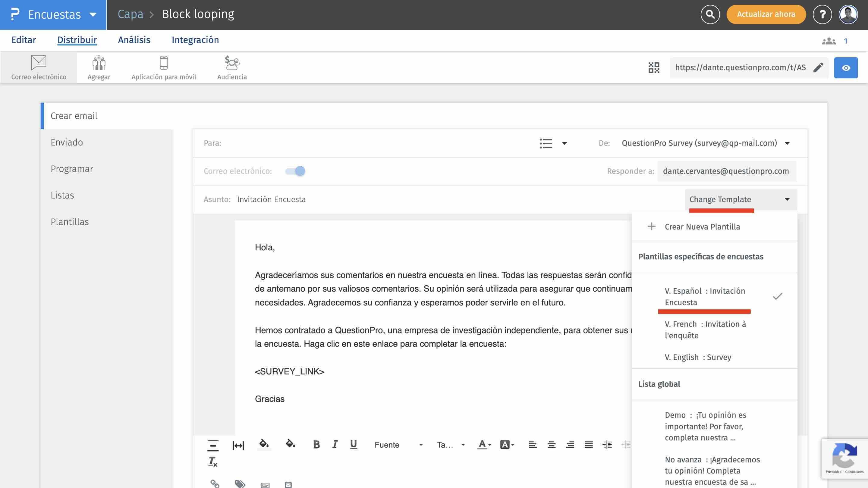
Task: Preview survey with blue eye button
Action: [x=846, y=68]
